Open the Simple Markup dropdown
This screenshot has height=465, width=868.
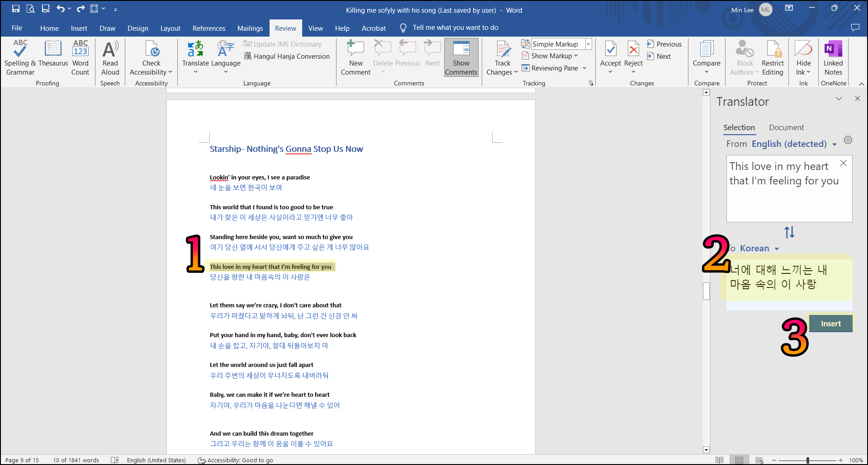point(588,44)
